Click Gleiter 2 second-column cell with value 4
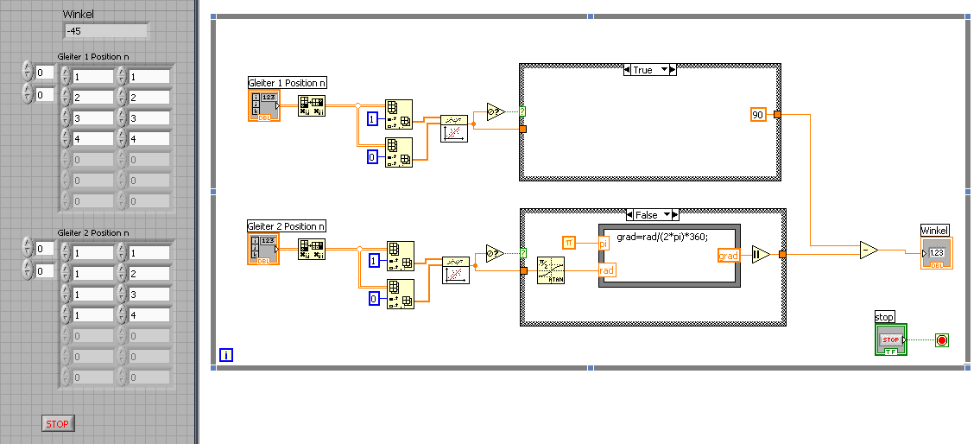980x444 pixels. [x=149, y=314]
